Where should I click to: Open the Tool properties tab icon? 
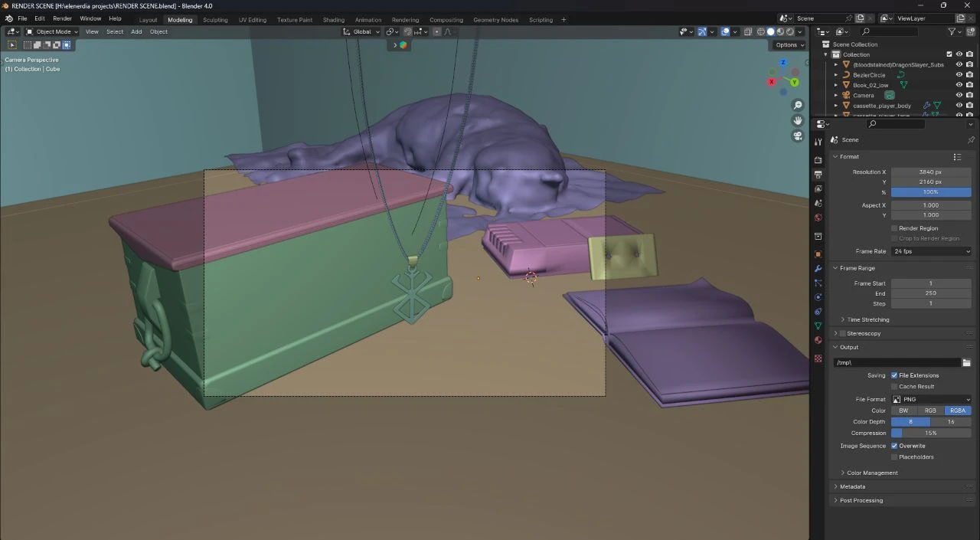(x=818, y=142)
